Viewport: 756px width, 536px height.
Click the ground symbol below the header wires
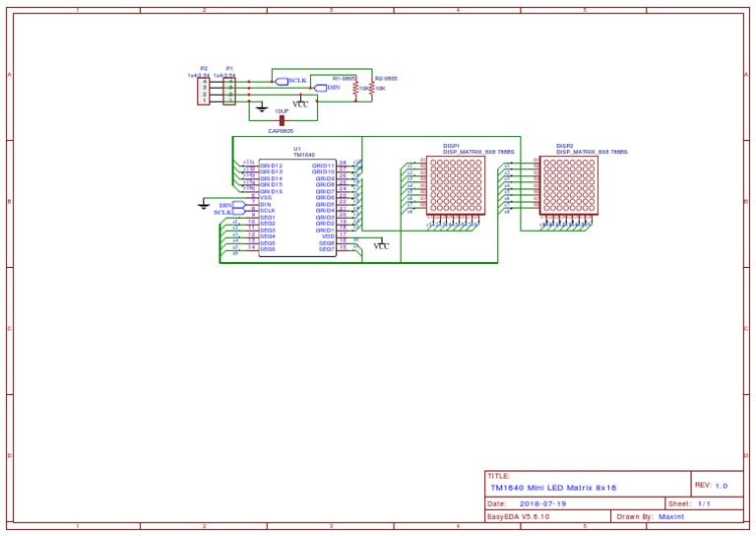pyautogui.click(x=262, y=108)
